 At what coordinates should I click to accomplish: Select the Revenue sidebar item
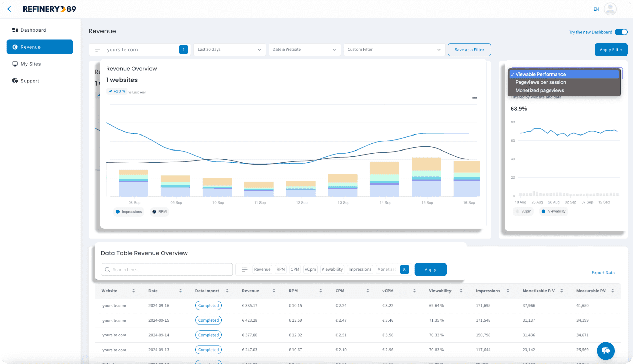[40, 47]
